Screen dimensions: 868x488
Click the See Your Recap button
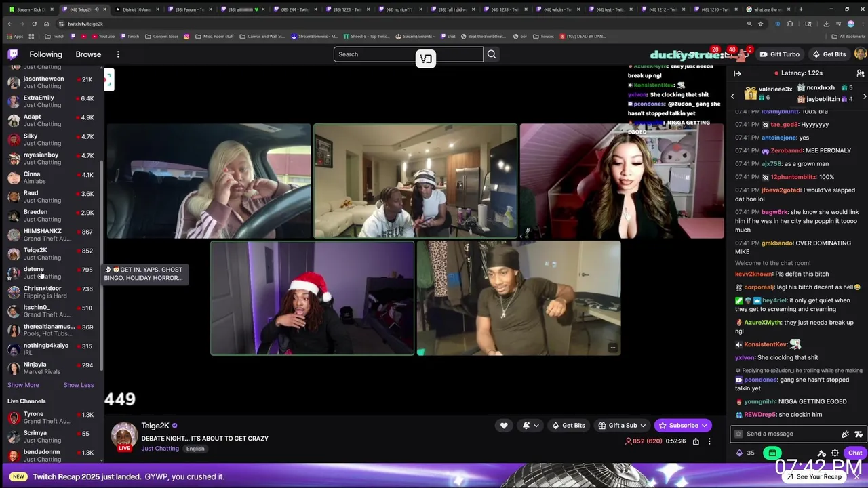(x=814, y=476)
